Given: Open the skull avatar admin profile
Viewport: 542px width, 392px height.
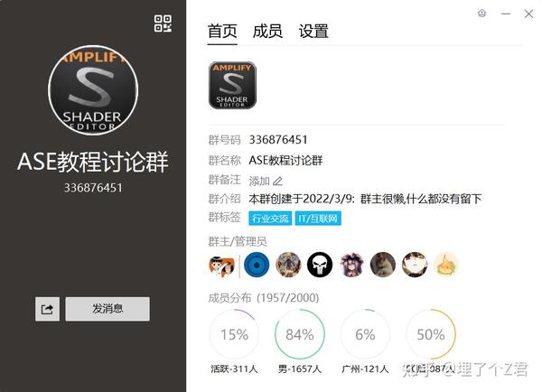Looking at the screenshot, I should [320, 266].
